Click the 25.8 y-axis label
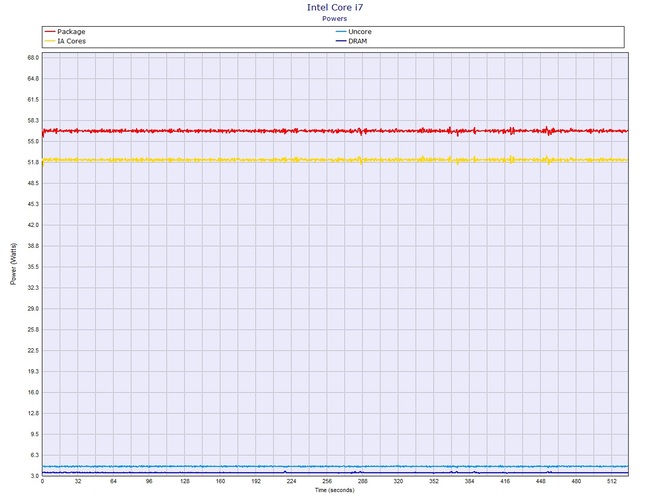670x502 pixels. click(33, 330)
